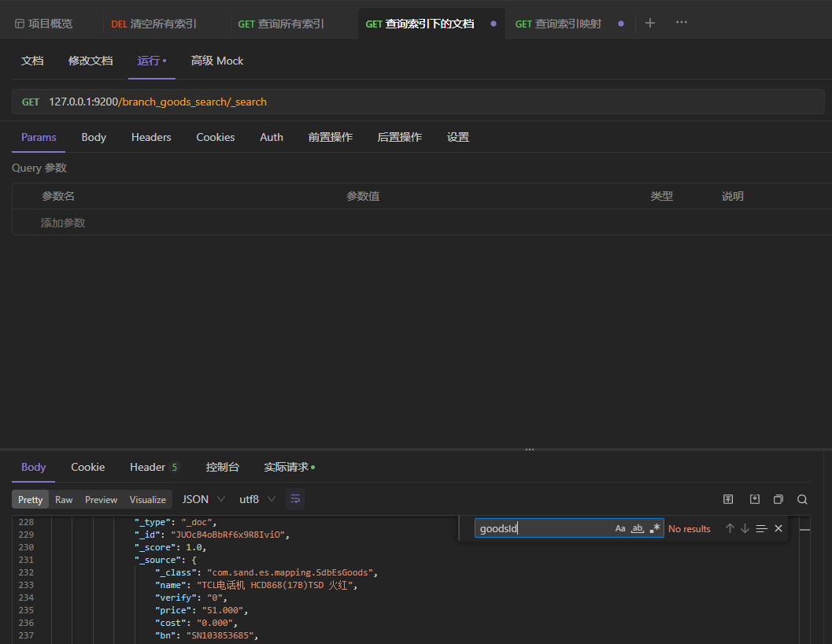The height and width of the screenshot is (644, 832).
Task: Switch to Preview response view
Action: [101, 500]
